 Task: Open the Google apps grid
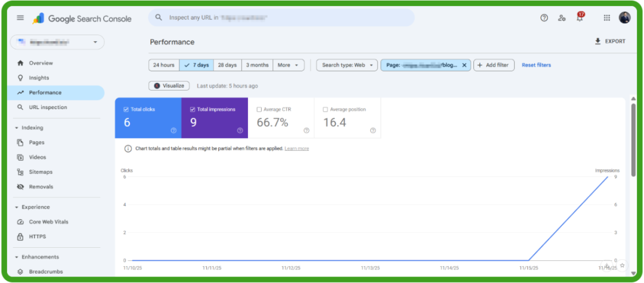(606, 18)
